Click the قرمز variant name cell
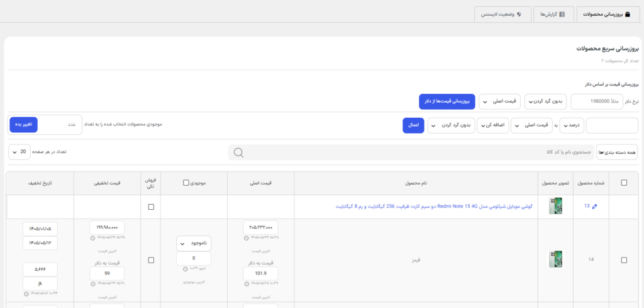The height and width of the screenshot is (308, 644). point(416,260)
